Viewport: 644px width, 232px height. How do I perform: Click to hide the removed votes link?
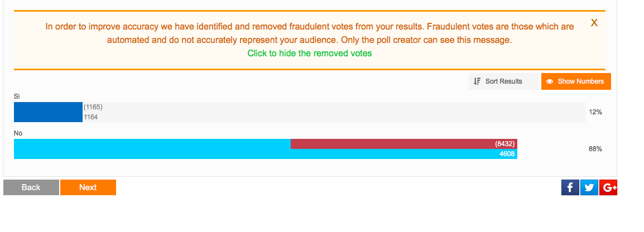[x=310, y=54]
